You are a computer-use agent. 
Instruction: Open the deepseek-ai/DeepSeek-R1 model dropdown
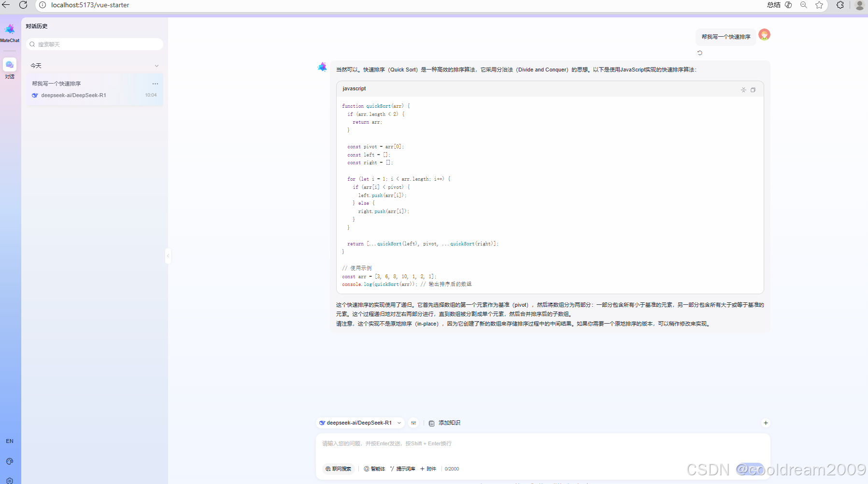tap(360, 423)
